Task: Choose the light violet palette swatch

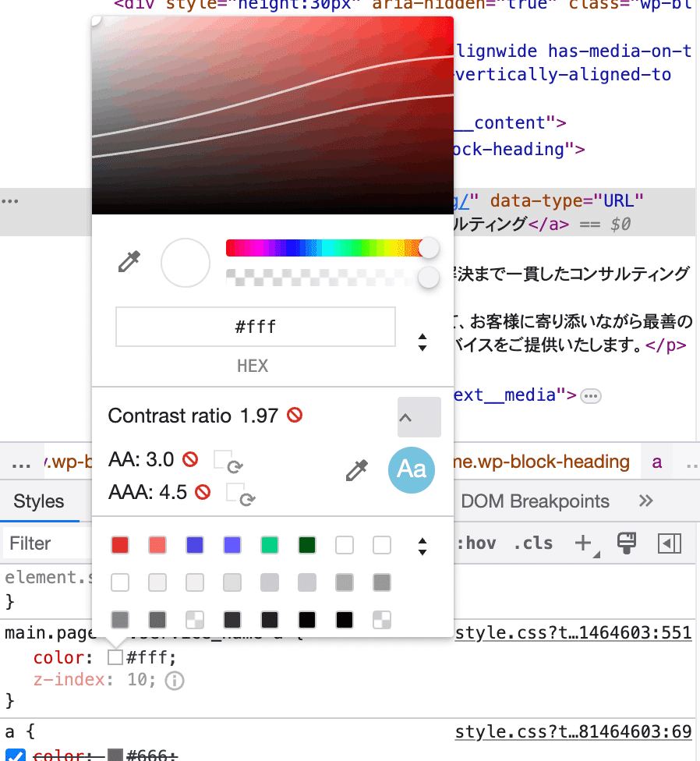Action: tap(232, 545)
